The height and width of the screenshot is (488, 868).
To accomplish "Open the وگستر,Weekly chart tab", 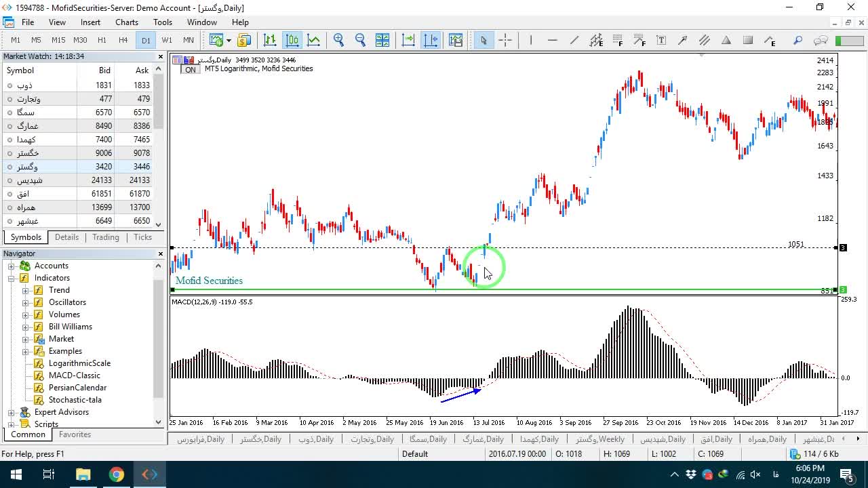I will click(x=600, y=439).
